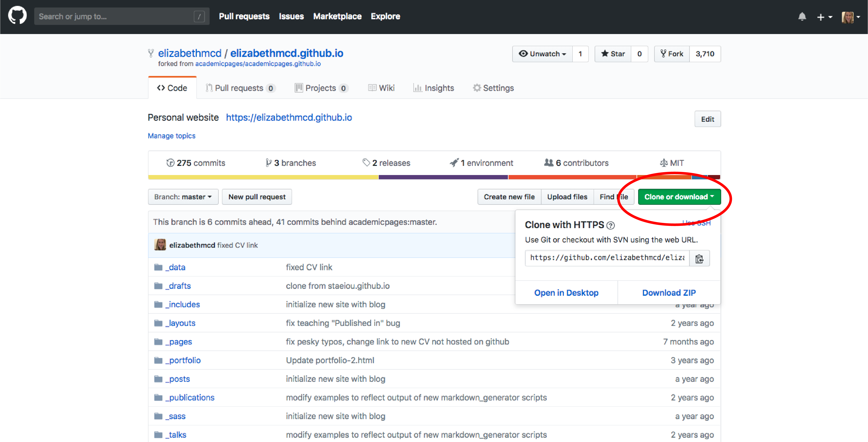
Task: Switch to the Insights tab
Action: click(434, 88)
